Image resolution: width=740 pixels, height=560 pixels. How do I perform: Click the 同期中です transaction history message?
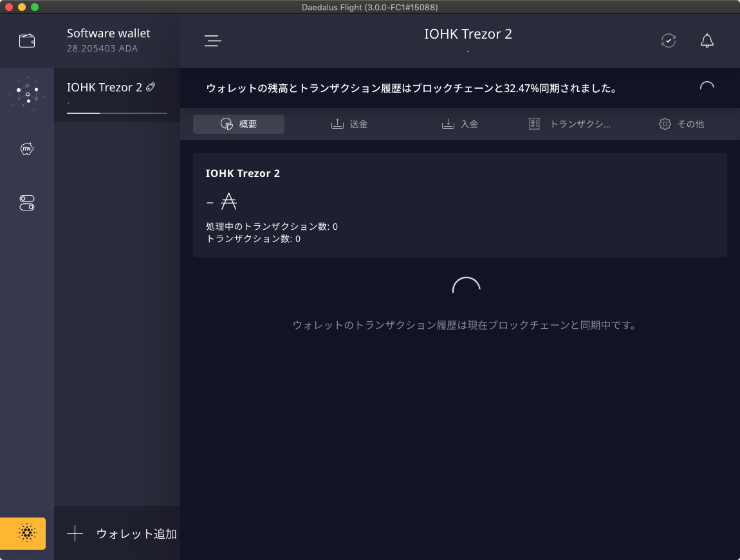pos(465,325)
